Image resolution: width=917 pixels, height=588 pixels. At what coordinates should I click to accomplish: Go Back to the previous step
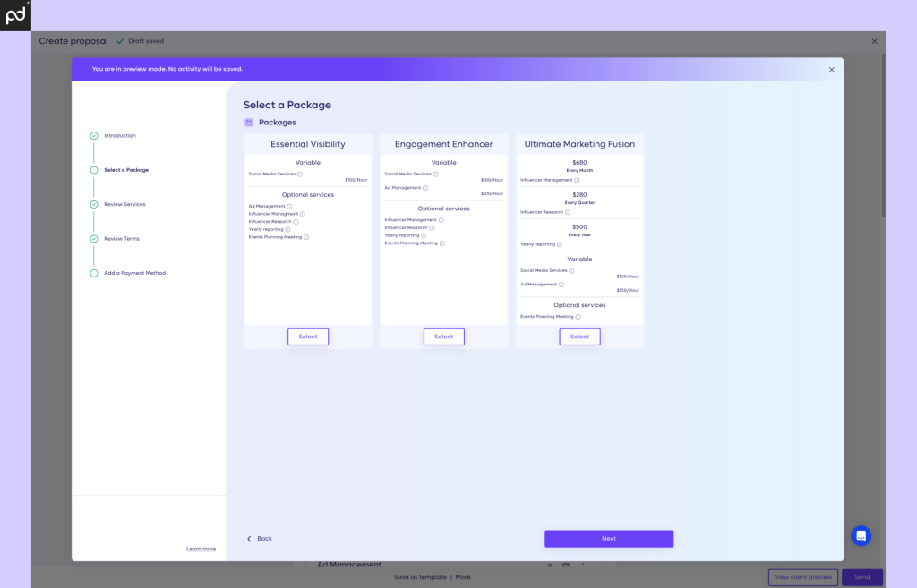(x=260, y=538)
